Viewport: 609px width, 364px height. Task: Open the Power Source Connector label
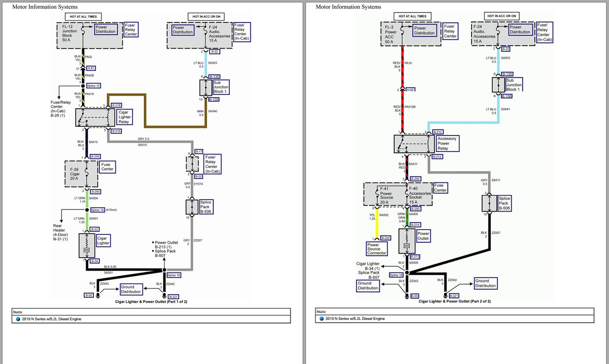click(x=377, y=249)
